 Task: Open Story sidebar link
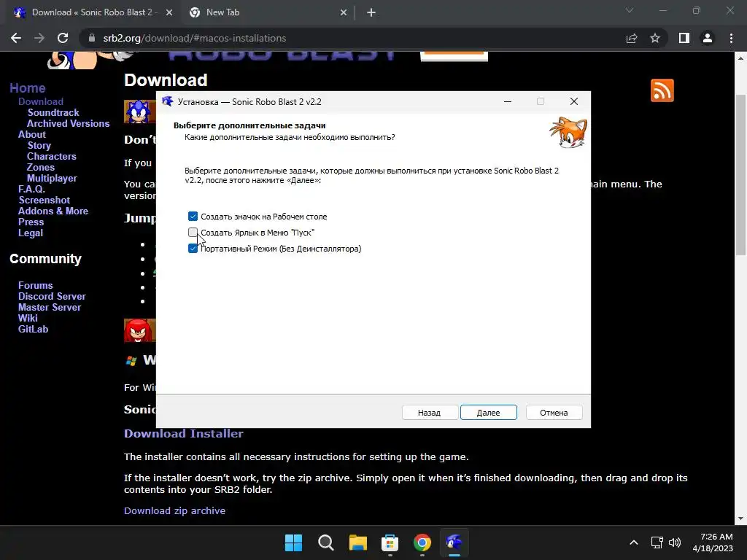coord(39,145)
